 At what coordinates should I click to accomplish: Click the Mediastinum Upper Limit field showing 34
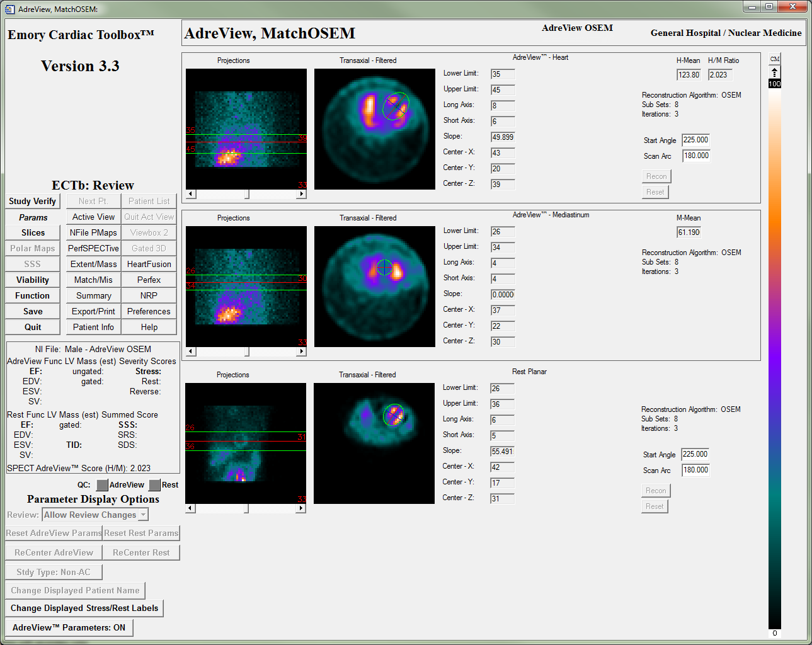click(503, 248)
